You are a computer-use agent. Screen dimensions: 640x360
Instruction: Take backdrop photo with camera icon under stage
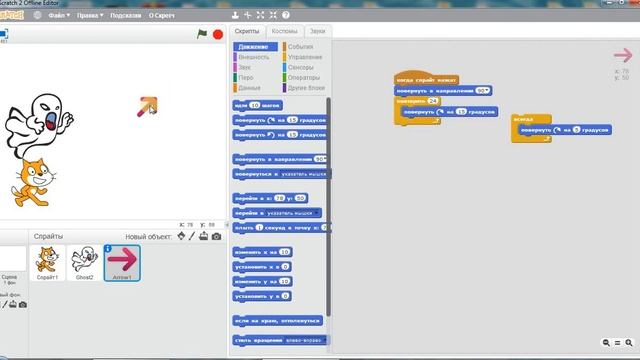[x=23, y=304]
